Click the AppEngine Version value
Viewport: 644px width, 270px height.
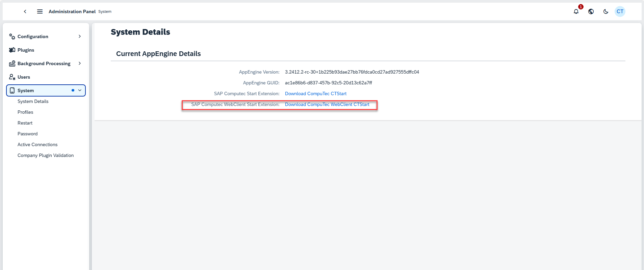pos(352,72)
